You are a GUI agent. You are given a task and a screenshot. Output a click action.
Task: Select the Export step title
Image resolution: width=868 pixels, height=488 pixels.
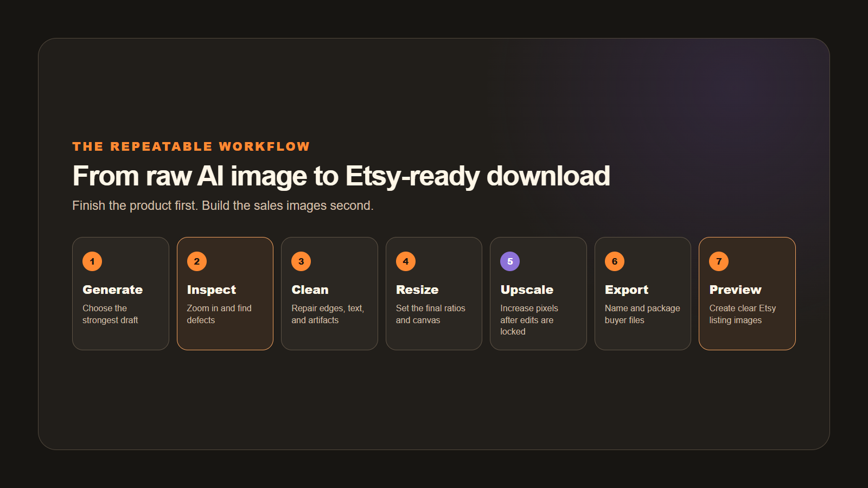[627, 290]
